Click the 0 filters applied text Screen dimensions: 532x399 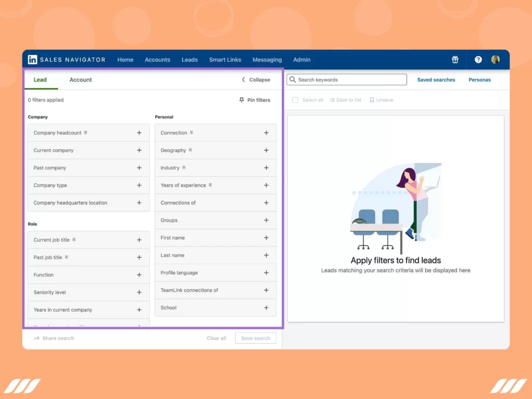46,100
